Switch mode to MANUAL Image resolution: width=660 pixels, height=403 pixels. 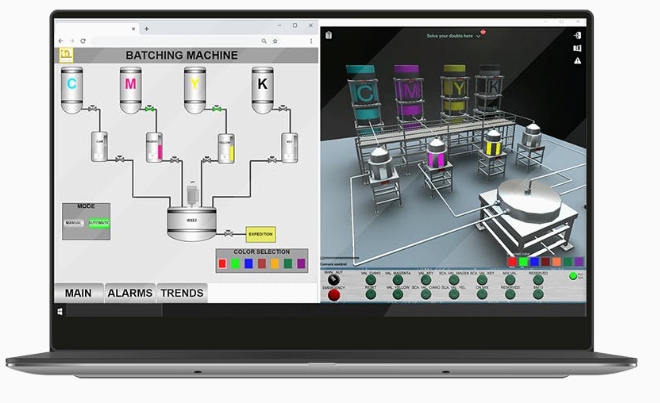click(x=74, y=223)
